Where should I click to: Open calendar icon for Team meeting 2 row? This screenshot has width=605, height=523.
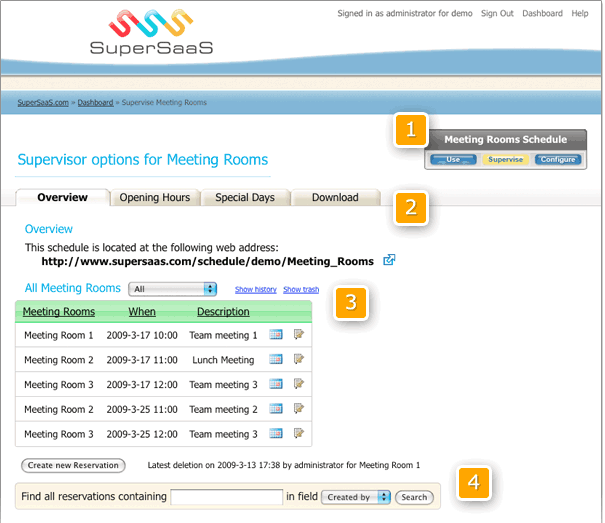275,408
